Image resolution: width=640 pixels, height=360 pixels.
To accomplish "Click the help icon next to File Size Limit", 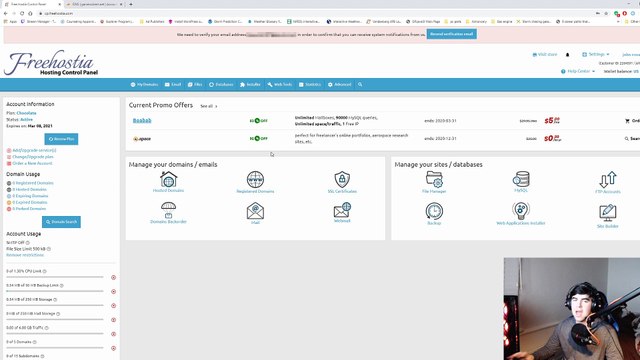I will pyautogui.click(x=49, y=249).
